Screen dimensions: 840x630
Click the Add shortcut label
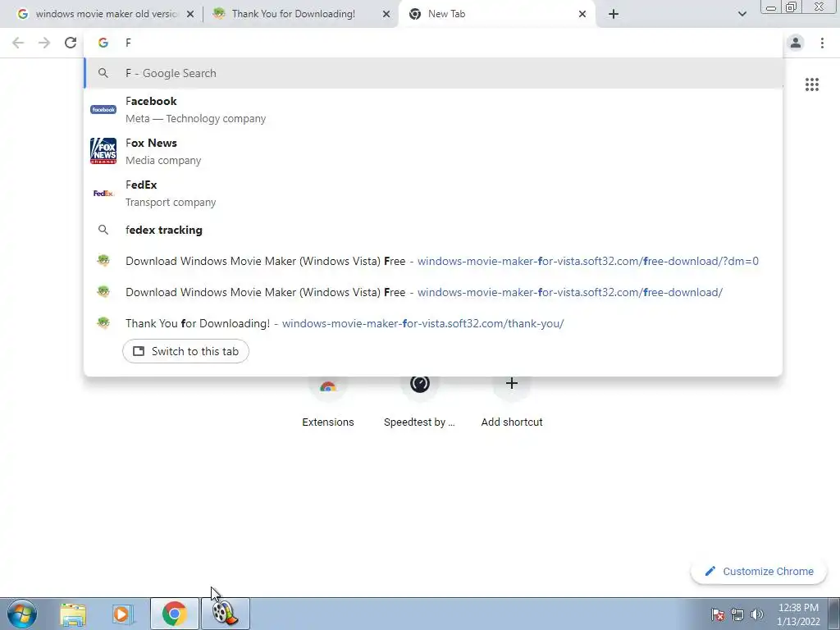pyautogui.click(x=512, y=422)
